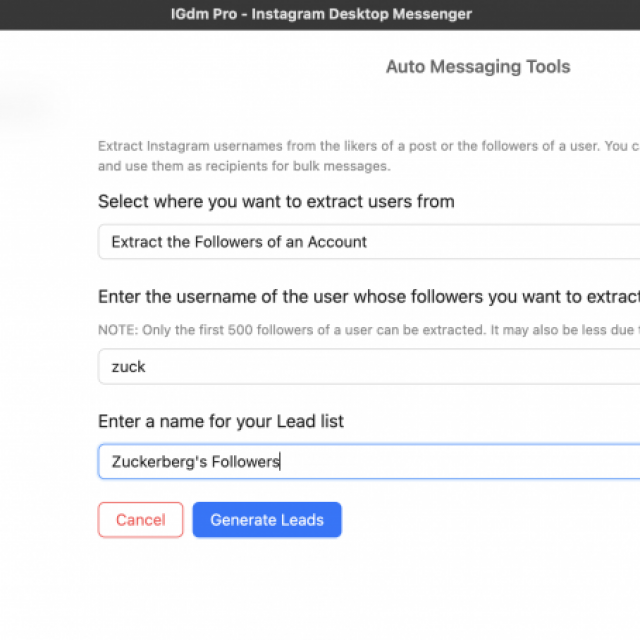Click the Cancel button

point(140,520)
